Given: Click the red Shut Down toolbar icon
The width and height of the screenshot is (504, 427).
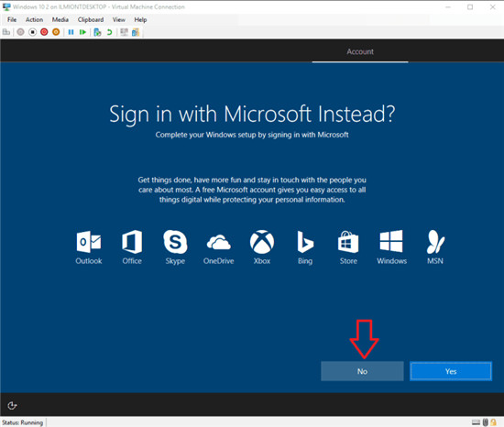Looking at the screenshot, I should click(x=44, y=32).
